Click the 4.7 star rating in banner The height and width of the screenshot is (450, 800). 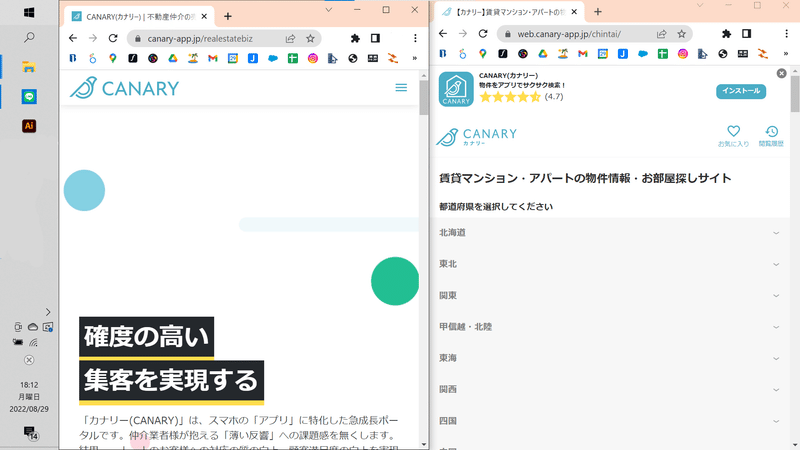tap(521, 96)
